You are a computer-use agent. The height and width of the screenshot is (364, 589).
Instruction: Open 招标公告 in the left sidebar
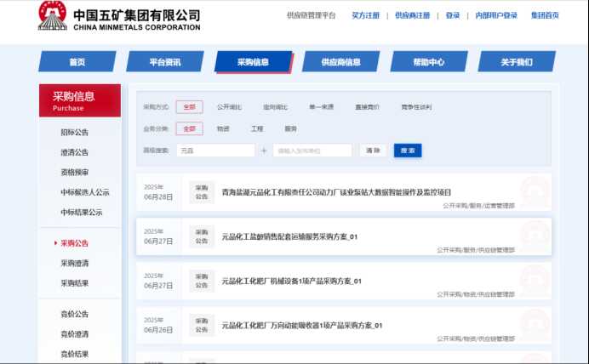pos(74,133)
